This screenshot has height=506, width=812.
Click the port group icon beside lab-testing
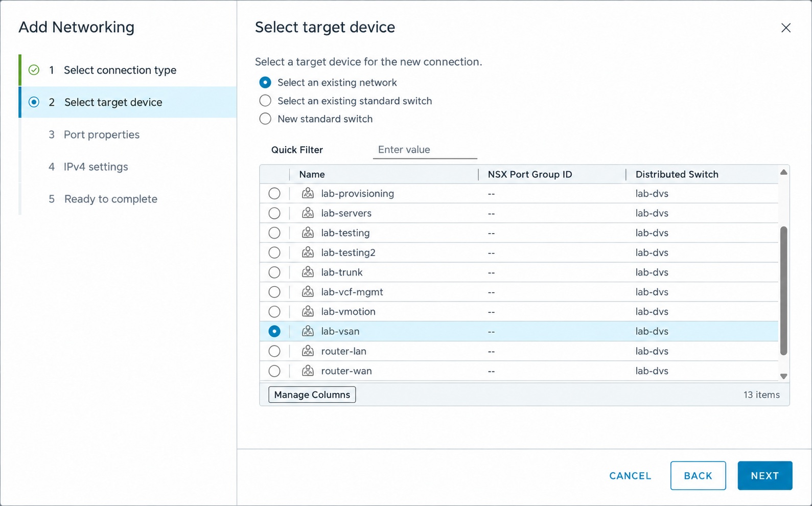pyautogui.click(x=308, y=233)
